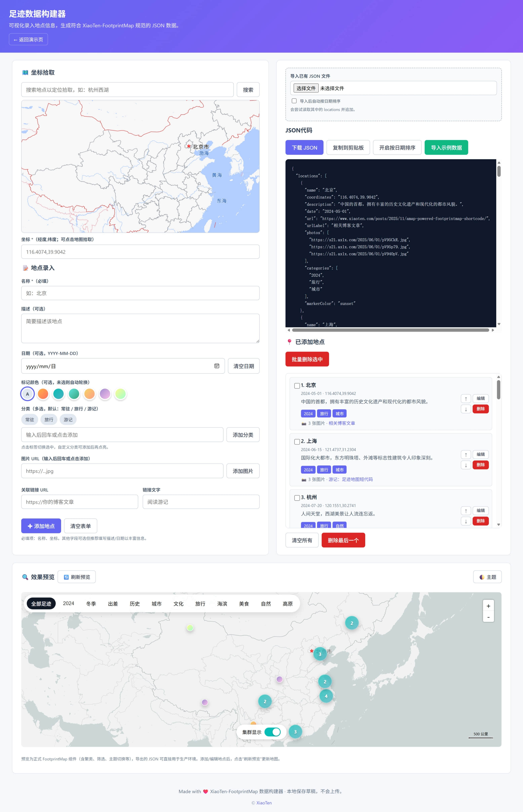Screen dimensions: 523x812
Task: Select the 2024 filter tab on the preview map
Action: pos(68,603)
